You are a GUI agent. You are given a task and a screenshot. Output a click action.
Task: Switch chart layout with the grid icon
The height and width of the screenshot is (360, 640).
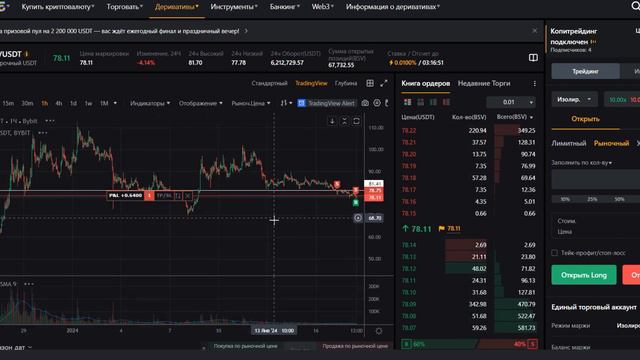pos(370,83)
